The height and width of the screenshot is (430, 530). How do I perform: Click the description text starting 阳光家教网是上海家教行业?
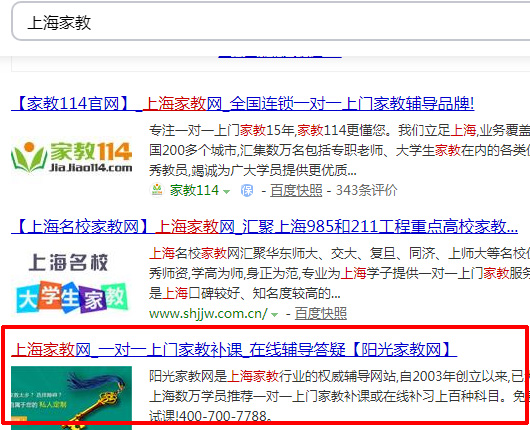tap(339, 396)
